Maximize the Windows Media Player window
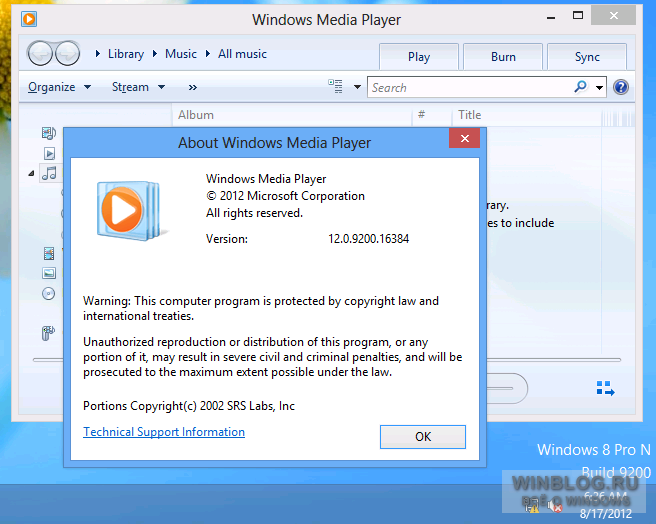This screenshot has width=656, height=524. tap(578, 16)
